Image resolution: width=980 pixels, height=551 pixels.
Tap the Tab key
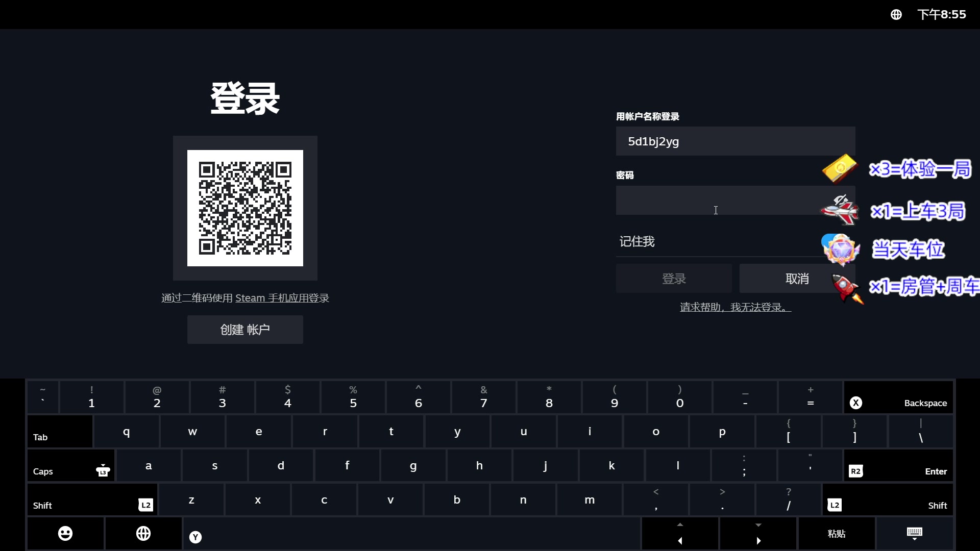(60, 432)
